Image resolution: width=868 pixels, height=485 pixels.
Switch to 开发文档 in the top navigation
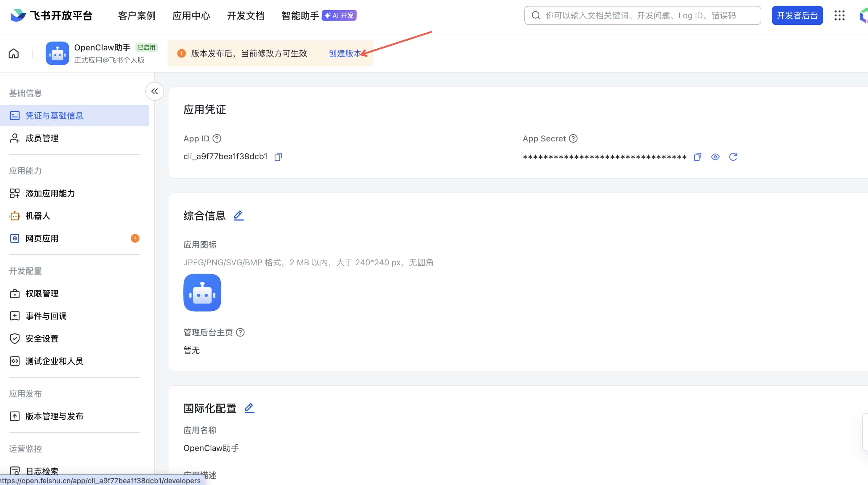(x=246, y=15)
